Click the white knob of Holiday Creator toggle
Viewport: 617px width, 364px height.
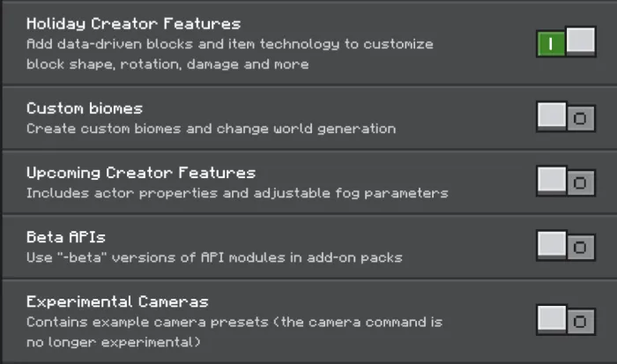(x=580, y=41)
